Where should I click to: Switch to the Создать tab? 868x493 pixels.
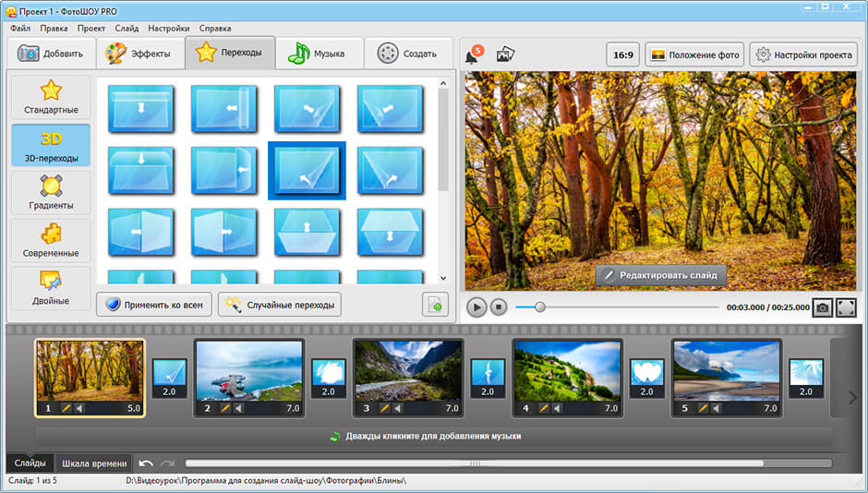point(408,54)
